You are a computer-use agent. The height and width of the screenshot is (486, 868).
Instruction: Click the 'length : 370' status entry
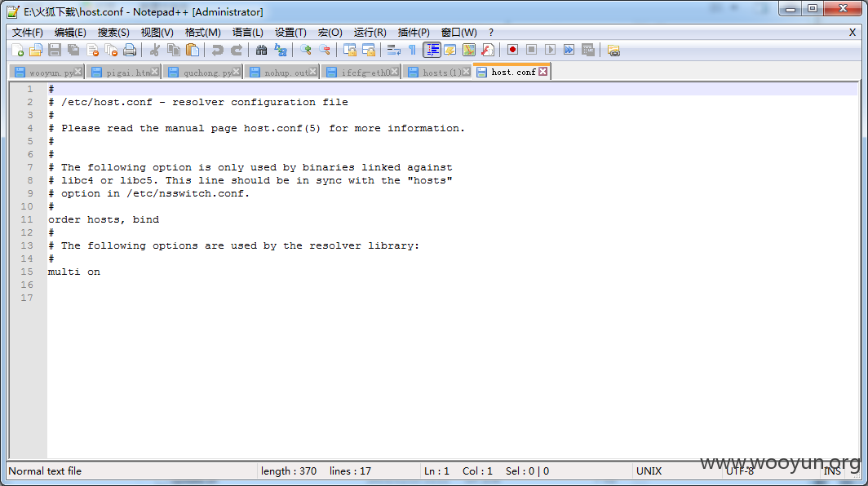point(289,471)
